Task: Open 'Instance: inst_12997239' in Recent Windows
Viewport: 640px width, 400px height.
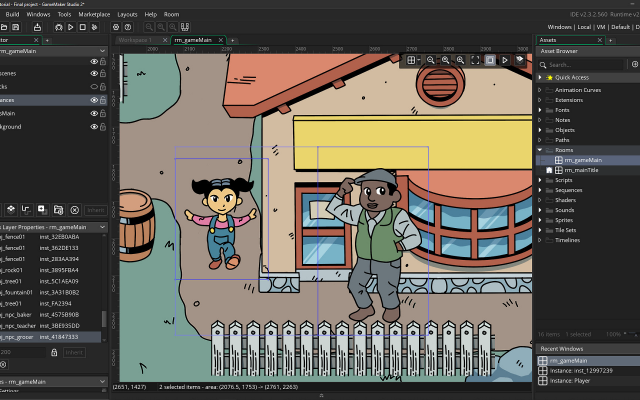Action: [581, 371]
